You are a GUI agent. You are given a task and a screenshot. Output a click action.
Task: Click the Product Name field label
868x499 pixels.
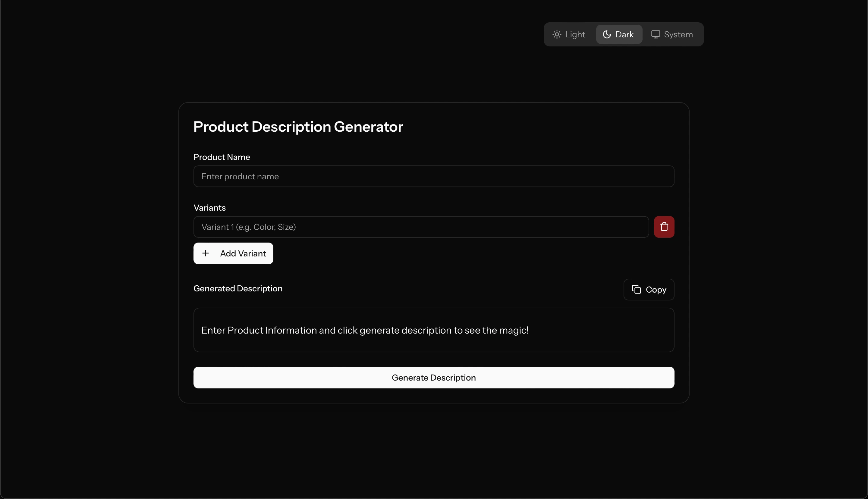point(222,157)
